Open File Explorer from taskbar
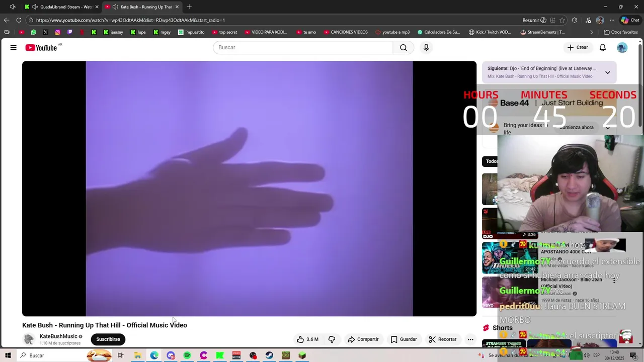 137,355
